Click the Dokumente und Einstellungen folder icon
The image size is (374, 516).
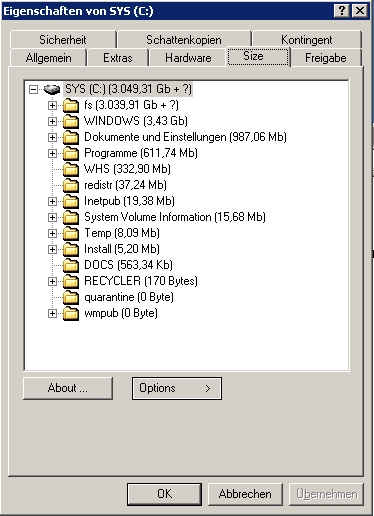click(71, 137)
